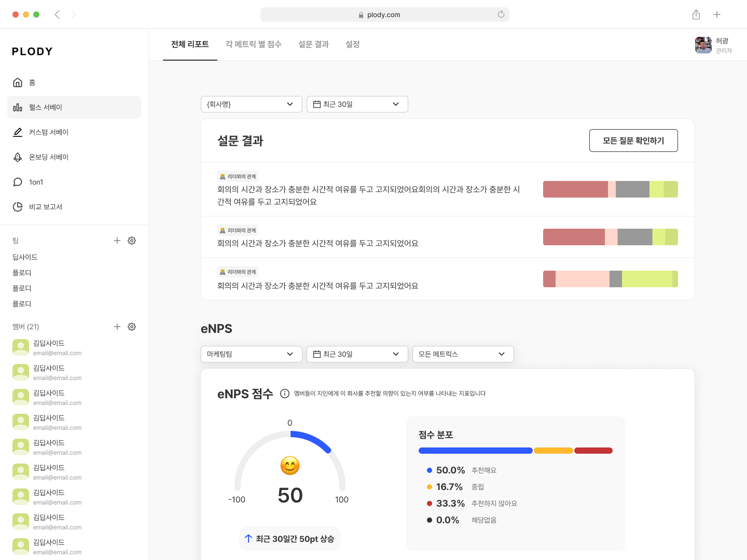Click the home icon in the sidebar
The image size is (747, 560).
(x=18, y=82)
